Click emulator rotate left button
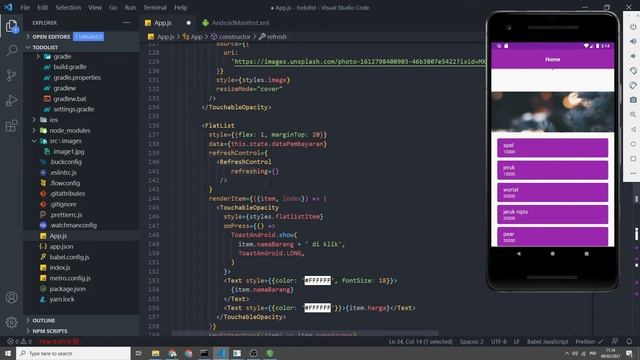640x360 pixels. tap(633, 71)
